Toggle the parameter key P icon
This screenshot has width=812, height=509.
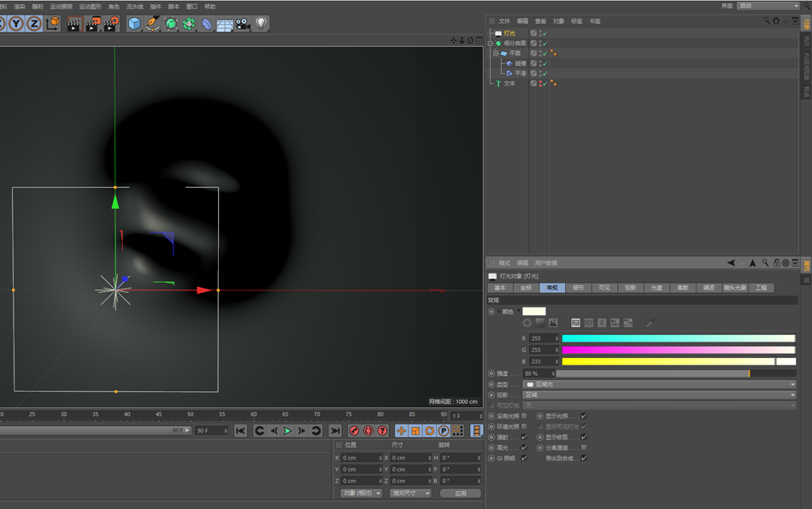pos(444,430)
